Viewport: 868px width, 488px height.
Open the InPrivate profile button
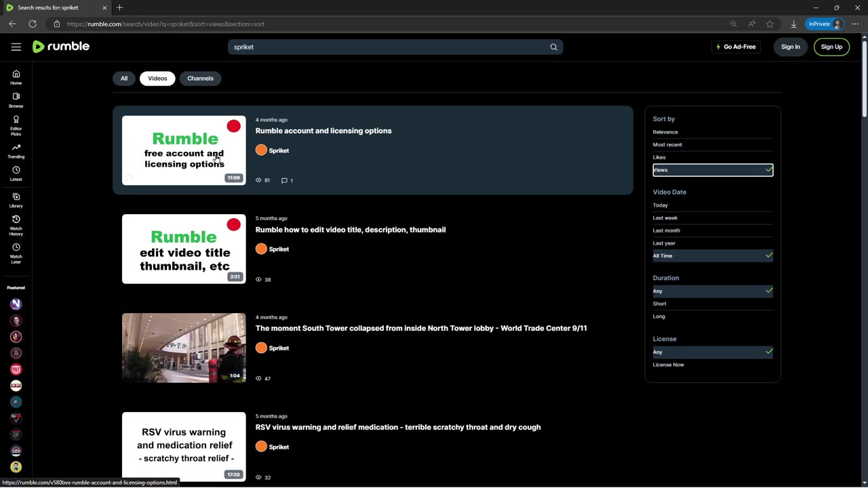click(825, 24)
